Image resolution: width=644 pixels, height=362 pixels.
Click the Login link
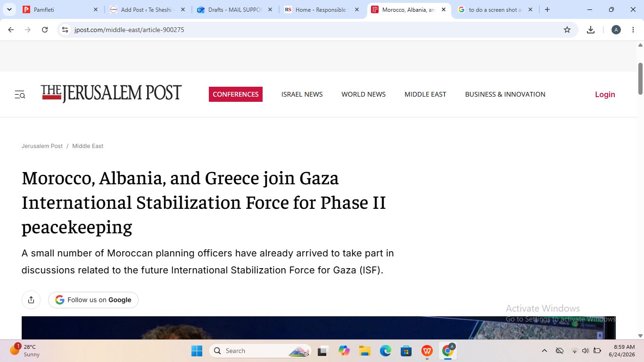(605, 94)
